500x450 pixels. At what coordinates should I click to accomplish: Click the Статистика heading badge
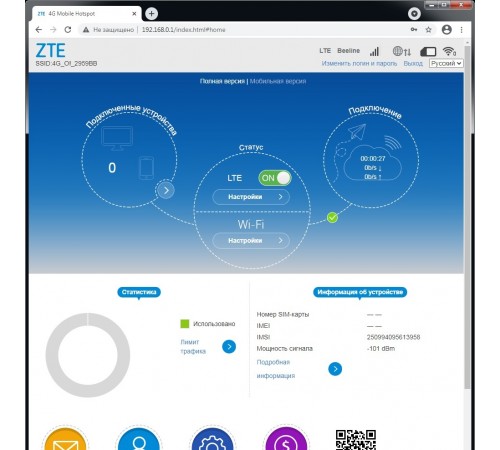pyautogui.click(x=139, y=292)
